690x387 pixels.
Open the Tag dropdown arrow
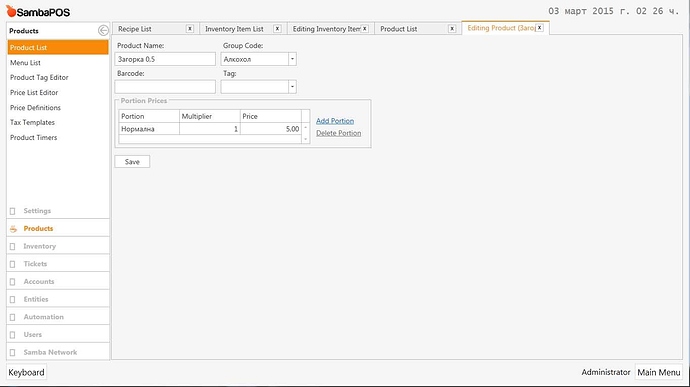292,87
